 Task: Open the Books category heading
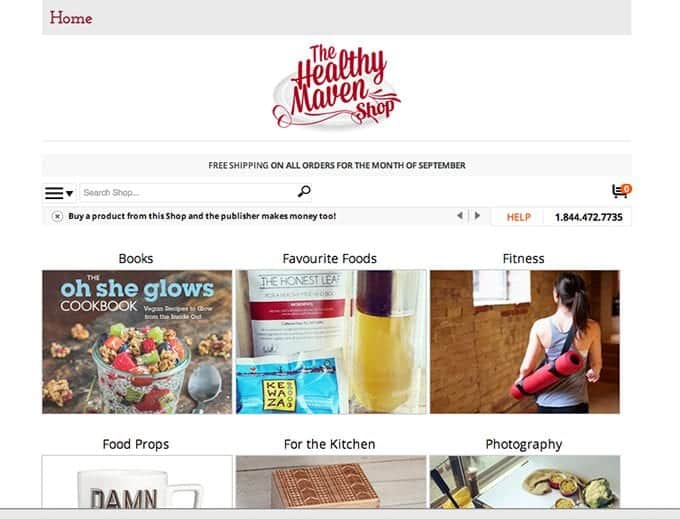(x=136, y=258)
